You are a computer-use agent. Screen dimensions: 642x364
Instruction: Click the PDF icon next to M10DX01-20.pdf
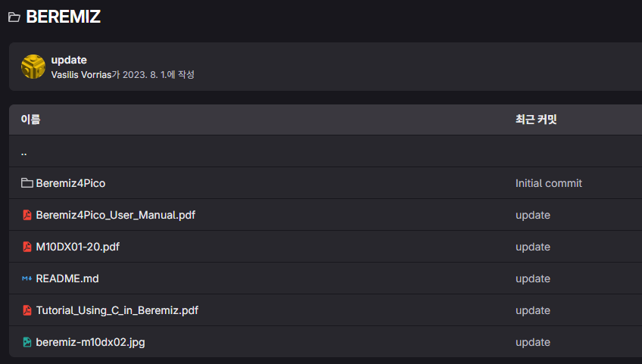coord(27,247)
